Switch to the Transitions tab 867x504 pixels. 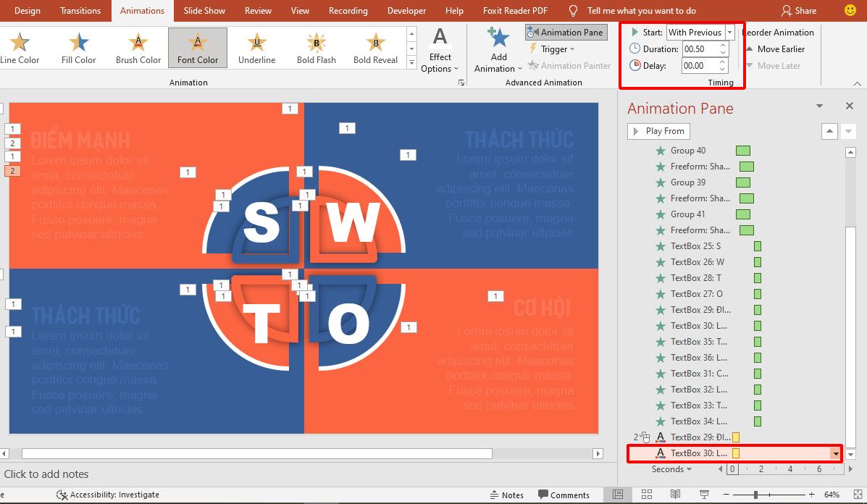tap(80, 11)
